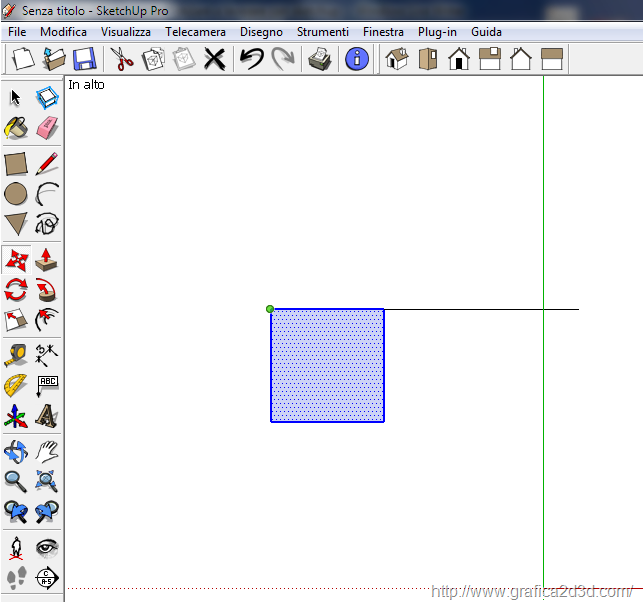Open the Telecamera menu
Image resolution: width=643 pixels, height=602 pixels.
click(195, 32)
